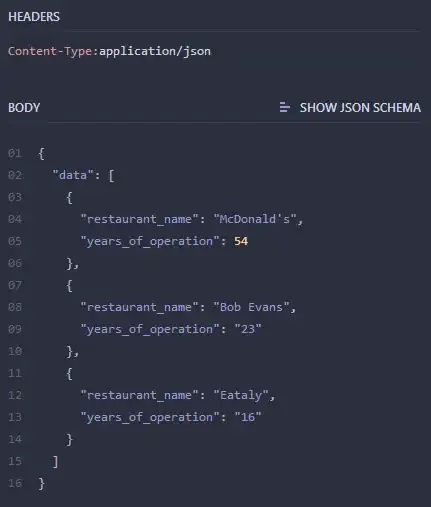Click the numeric value 54

pyautogui.click(x=241, y=241)
